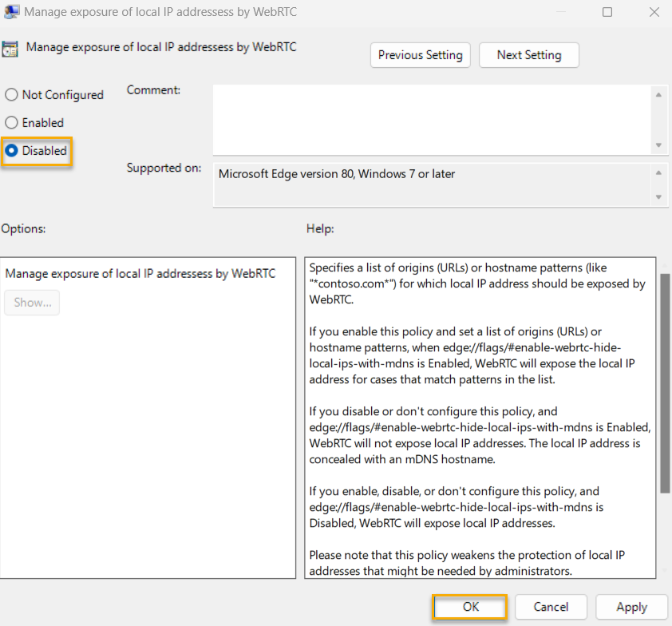Viewport: 672px width, 626px height.
Task: Select the Disabled radio button
Action: [10, 151]
